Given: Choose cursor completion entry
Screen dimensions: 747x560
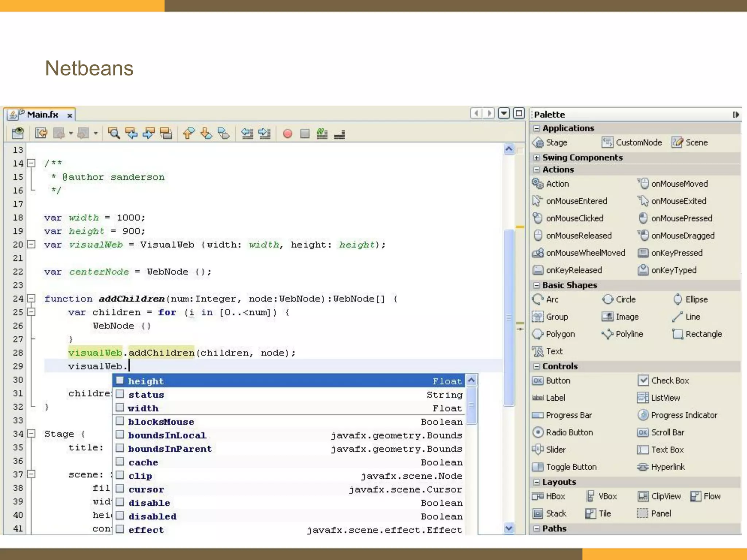Looking at the screenshot, I should (x=289, y=489).
